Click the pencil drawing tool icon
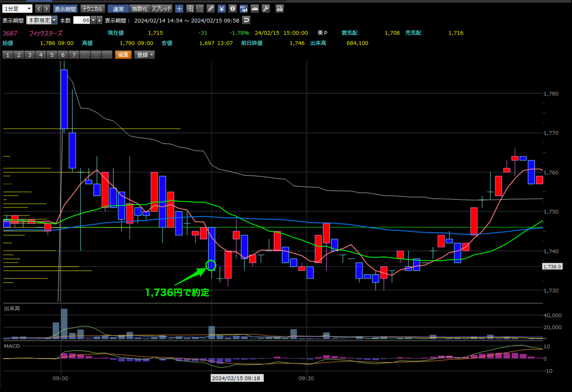The image size is (572, 392). pos(211,9)
